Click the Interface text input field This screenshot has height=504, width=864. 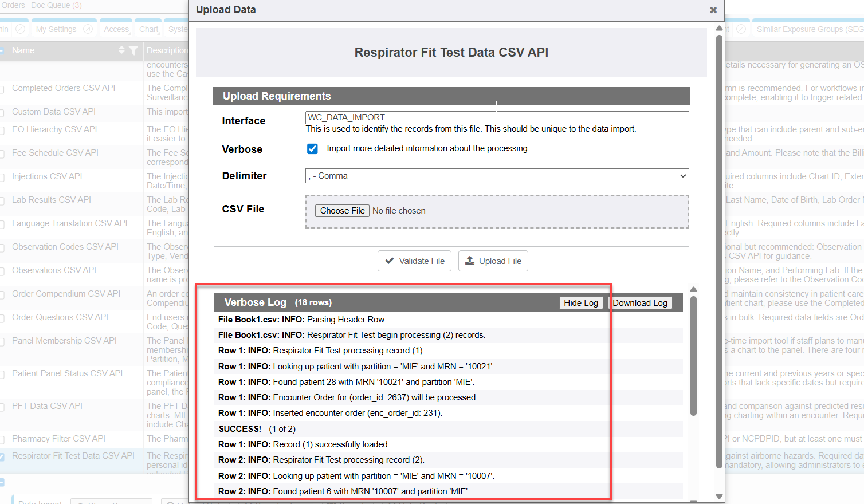pyautogui.click(x=497, y=117)
